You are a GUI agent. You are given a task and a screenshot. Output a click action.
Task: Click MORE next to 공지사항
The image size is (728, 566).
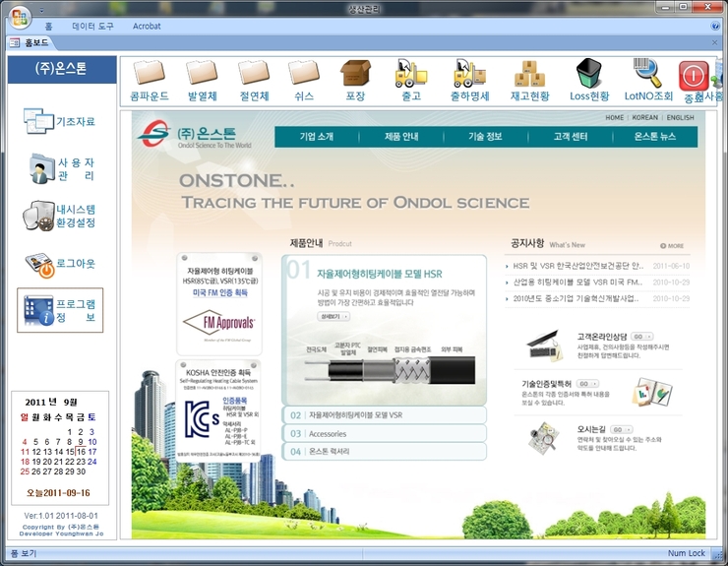(672, 246)
